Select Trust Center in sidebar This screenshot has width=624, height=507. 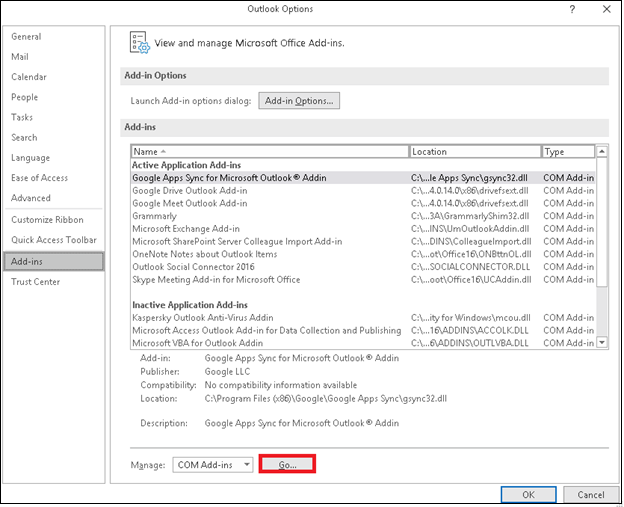pyautogui.click(x=35, y=282)
